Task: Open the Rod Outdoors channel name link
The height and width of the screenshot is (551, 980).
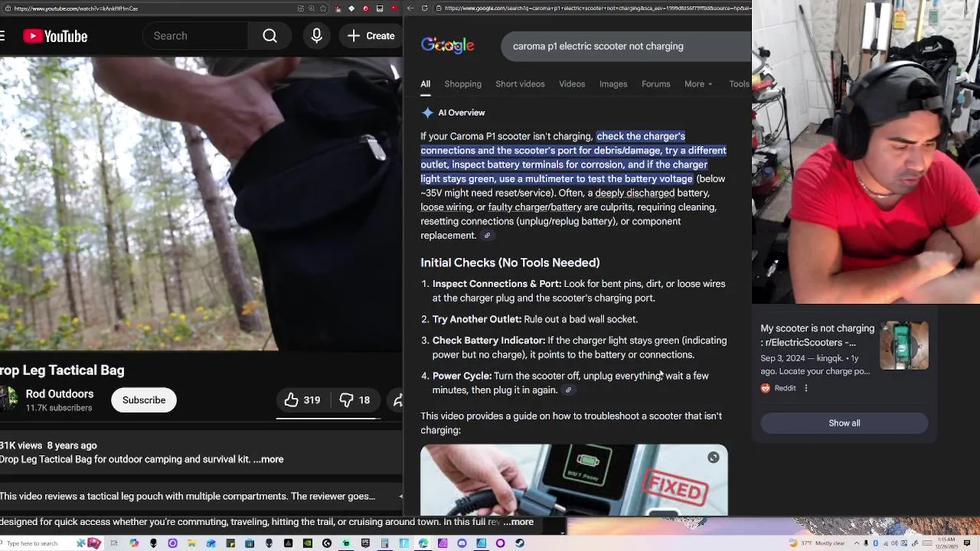Action: tap(60, 394)
